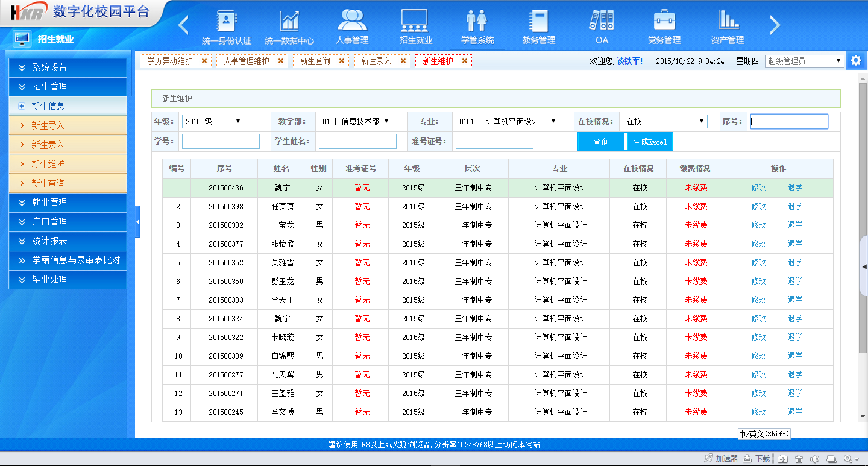The height and width of the screenshot is (466, 868).
Task: Click the 学生姓名 input field
Action: pyautogui.click(x=357, y=142)
